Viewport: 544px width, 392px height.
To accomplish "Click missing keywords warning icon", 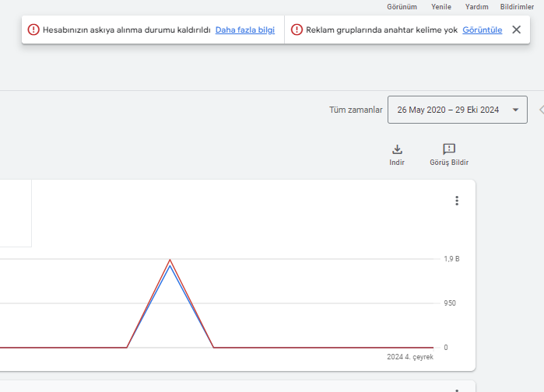I will (x=297, y=30).
